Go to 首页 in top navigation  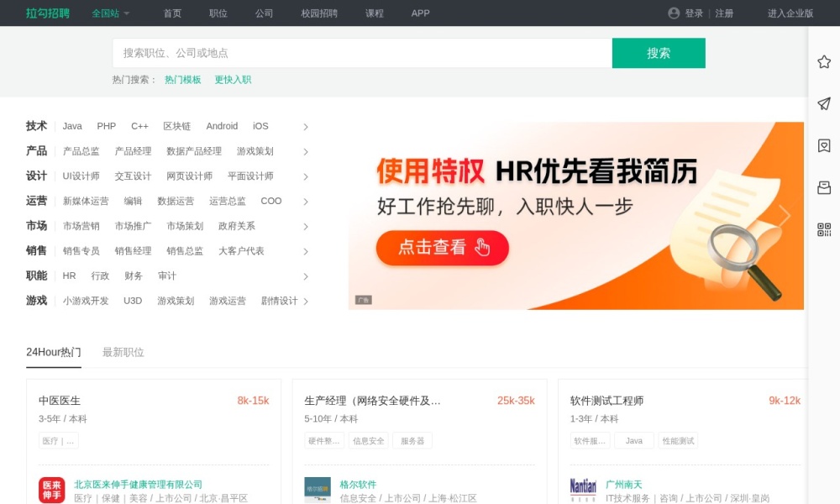pos(172,13)
